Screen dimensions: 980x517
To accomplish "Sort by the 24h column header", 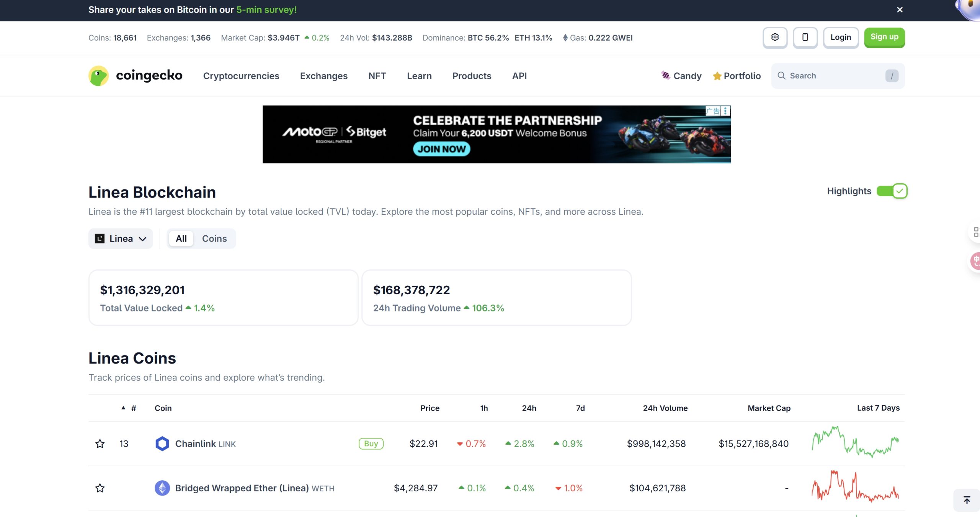I will click(x=529, y=408).
